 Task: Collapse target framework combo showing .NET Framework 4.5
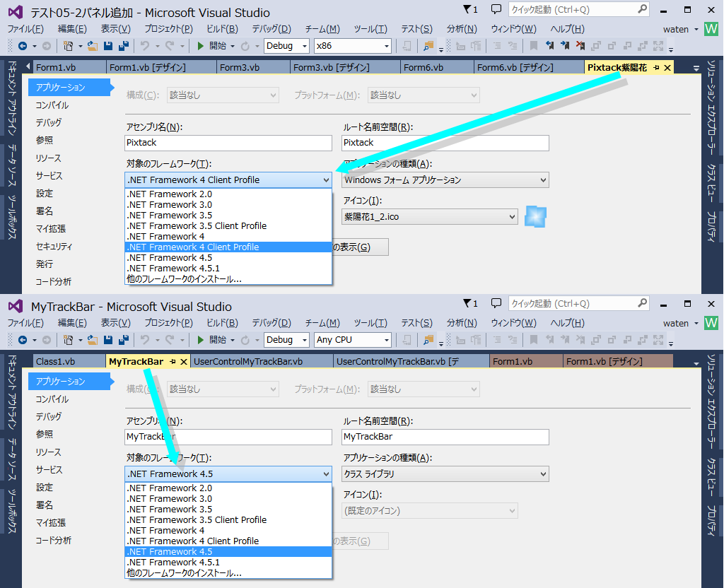coord(327,474)
